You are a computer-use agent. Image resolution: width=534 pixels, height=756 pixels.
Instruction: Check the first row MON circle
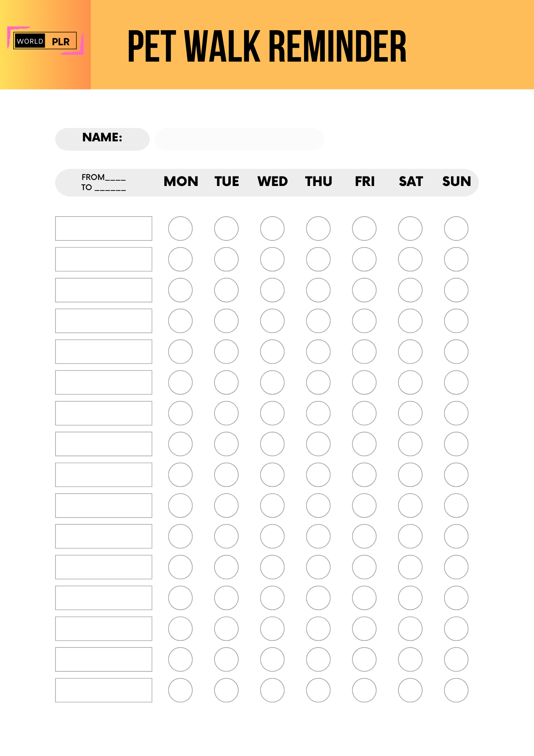click(x=180, y=228)
